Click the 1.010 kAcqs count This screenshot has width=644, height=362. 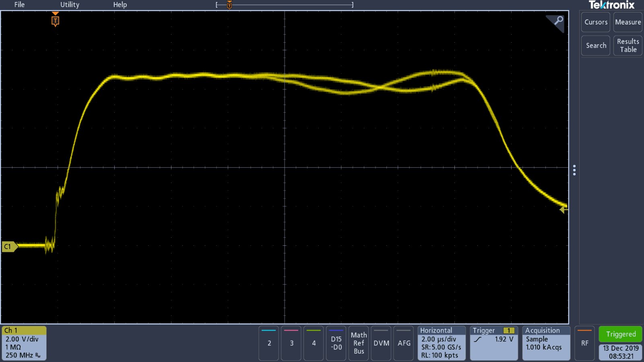[543, 347]
